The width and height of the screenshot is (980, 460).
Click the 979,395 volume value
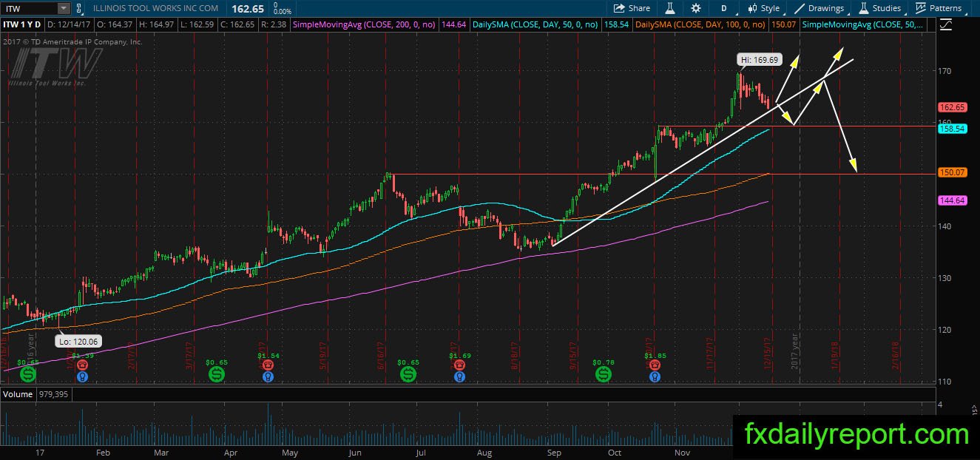54,394
